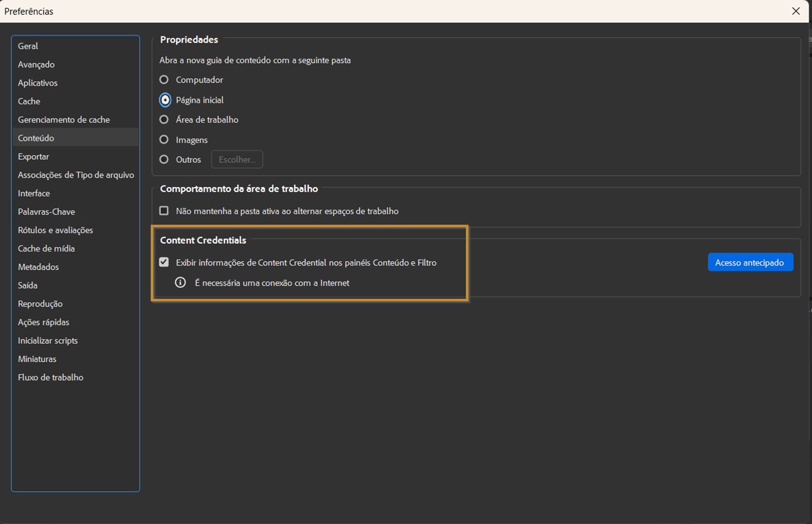The height and width of the screenshot is (524, 812).
Task: Open the Geral preferences category
Action: coord(75,46)
